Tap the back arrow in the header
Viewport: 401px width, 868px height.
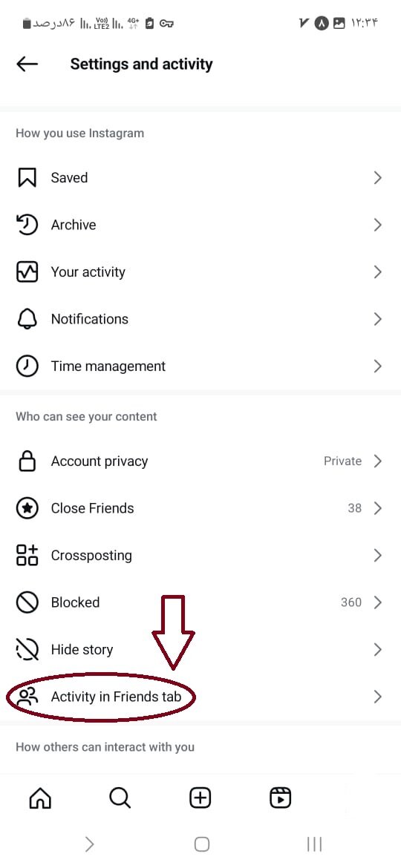click(27, 65)
